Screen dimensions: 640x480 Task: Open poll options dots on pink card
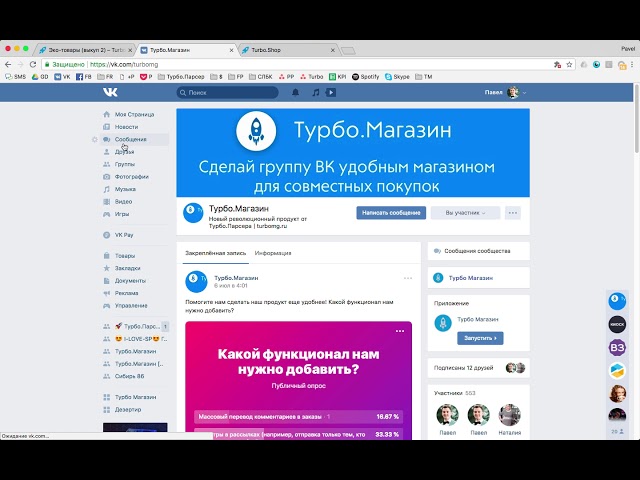tap(400, 331)
